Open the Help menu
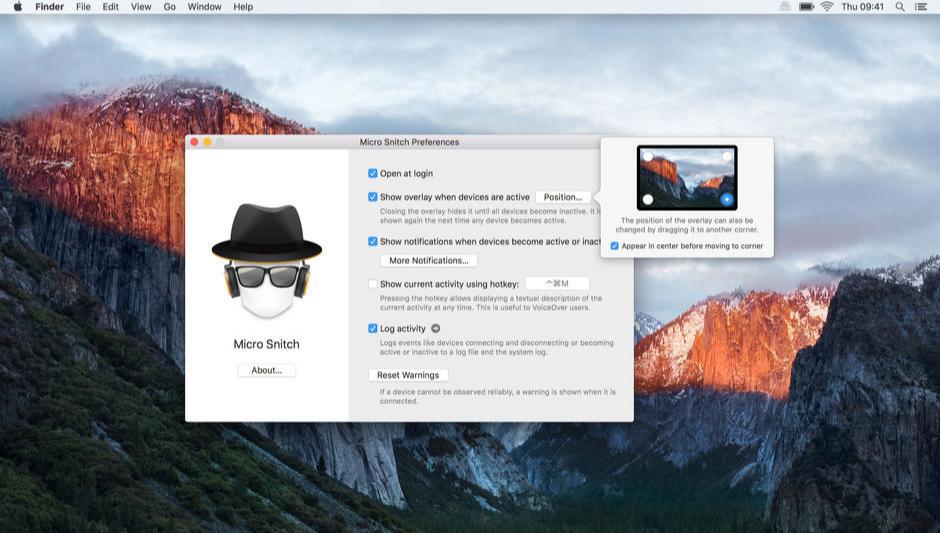The width and height of the screenshot is (940, 533). (x=243, y=7)
